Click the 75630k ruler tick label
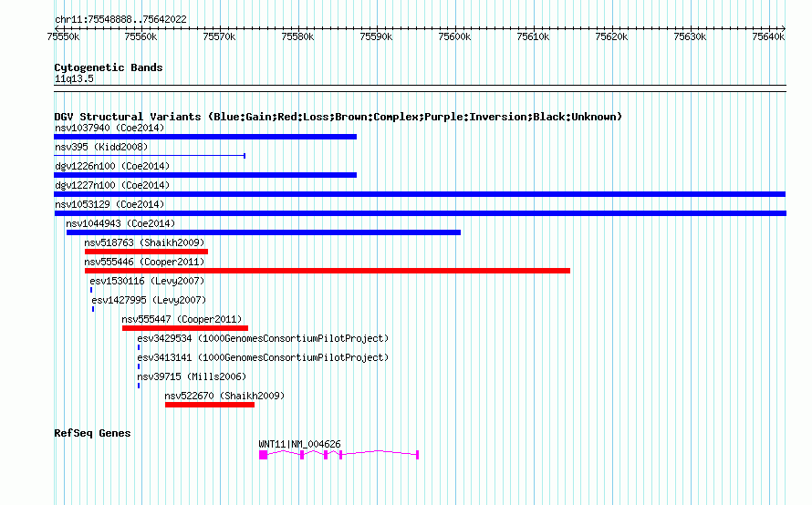The width and height of the screenshot is (812, 505). click(690, 36)
